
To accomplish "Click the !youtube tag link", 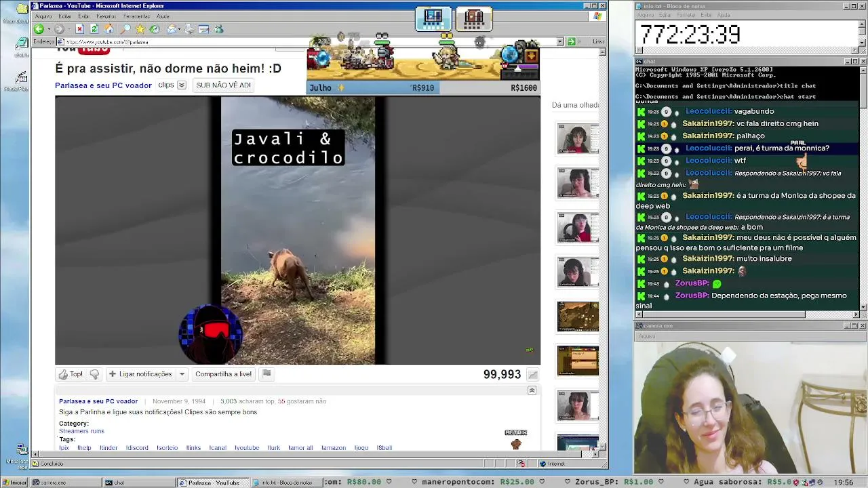I will 247,448.
